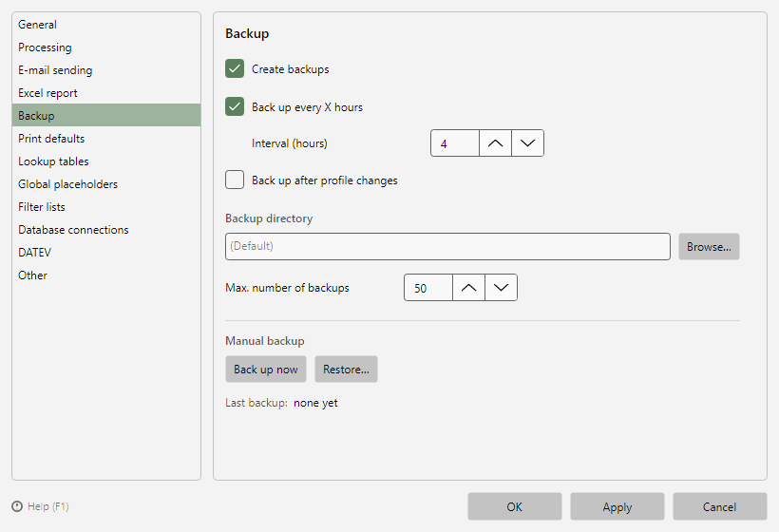779x532 pixels.
Task: Decrease the Interval hours value
Action: (x=527, y=143)
